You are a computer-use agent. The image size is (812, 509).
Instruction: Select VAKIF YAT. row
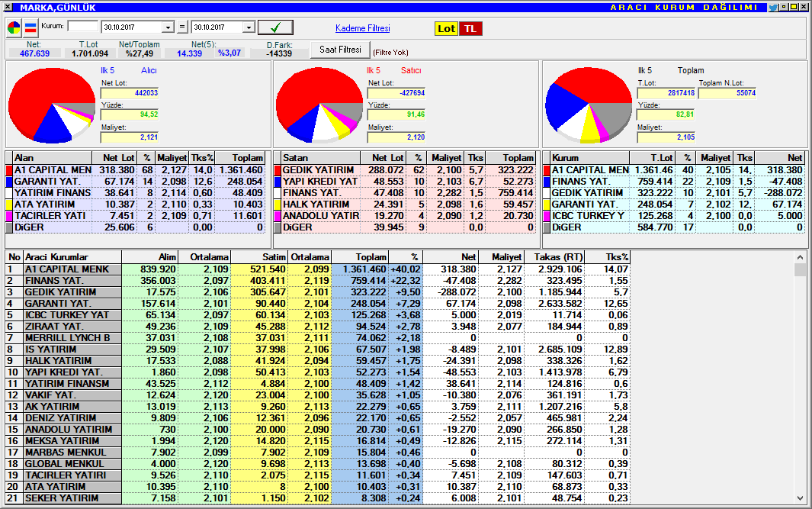pyautogui.click(x=317, y=395)
